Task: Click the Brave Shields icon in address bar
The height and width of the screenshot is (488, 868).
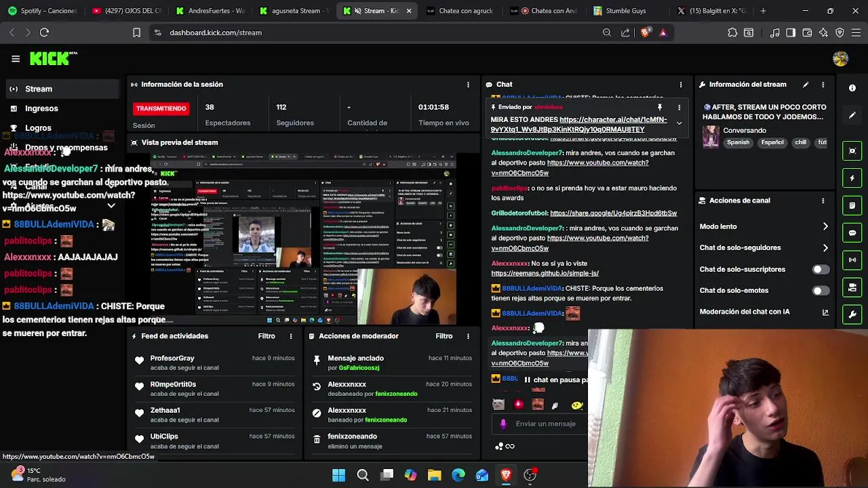Action: tap(645, 33)
